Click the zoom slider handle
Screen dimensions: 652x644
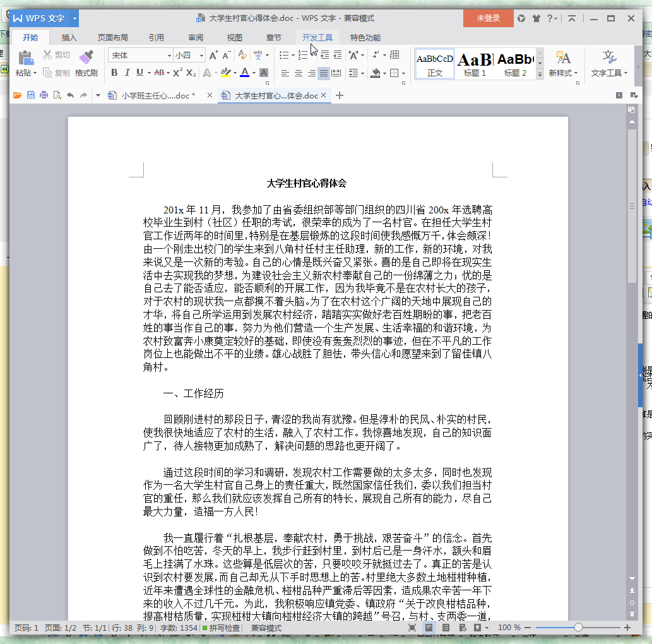click(x=578, y=628)
